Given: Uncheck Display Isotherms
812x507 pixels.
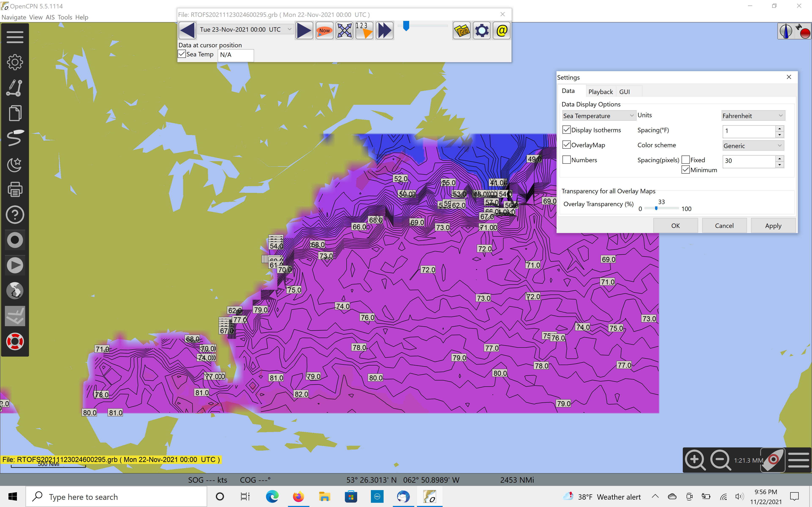Looking at the screenshot, I should [566, 130].
